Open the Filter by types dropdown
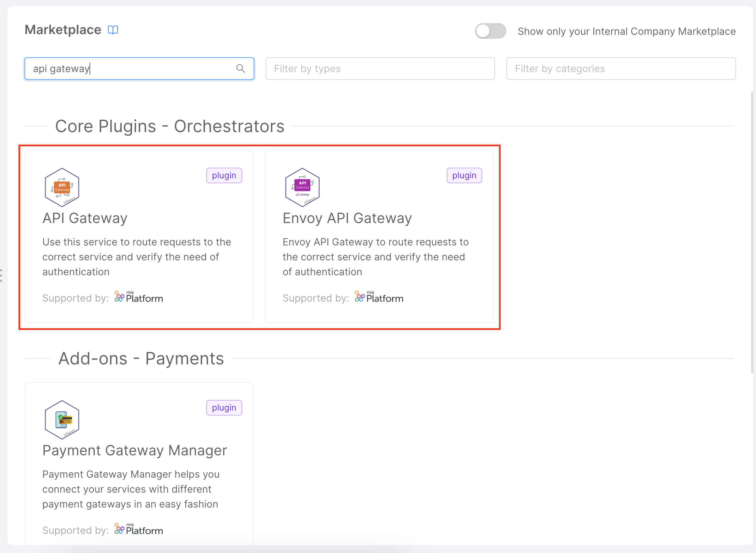 (380, 69)
